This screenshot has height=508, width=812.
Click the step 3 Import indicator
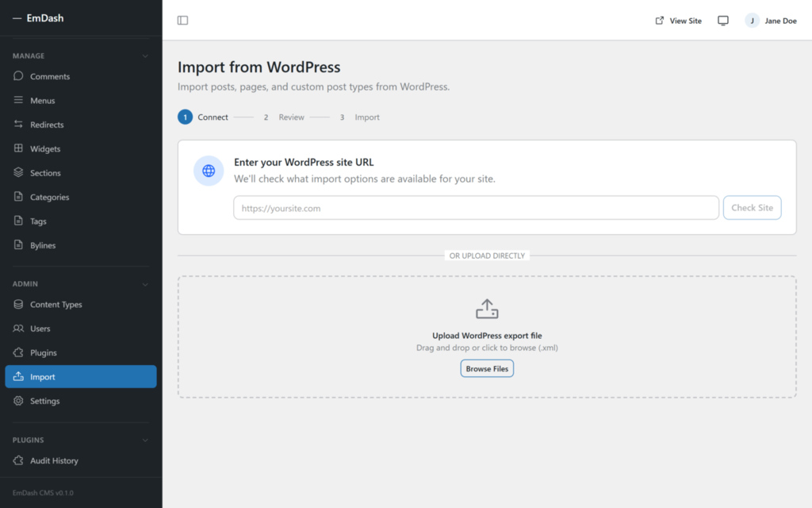click(x=359, y=117)
